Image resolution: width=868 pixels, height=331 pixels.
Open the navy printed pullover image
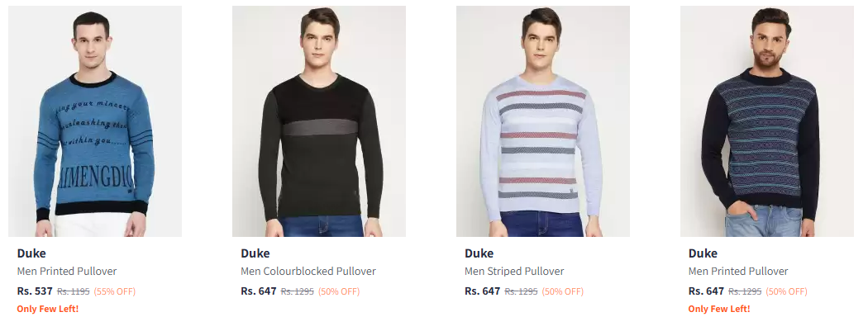click(766, 121)
